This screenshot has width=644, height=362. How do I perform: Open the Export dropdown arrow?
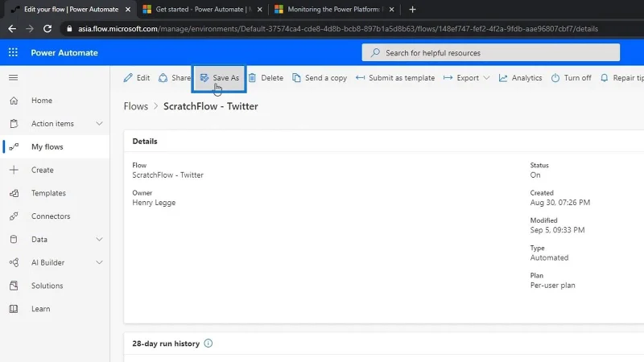point(486,77)
